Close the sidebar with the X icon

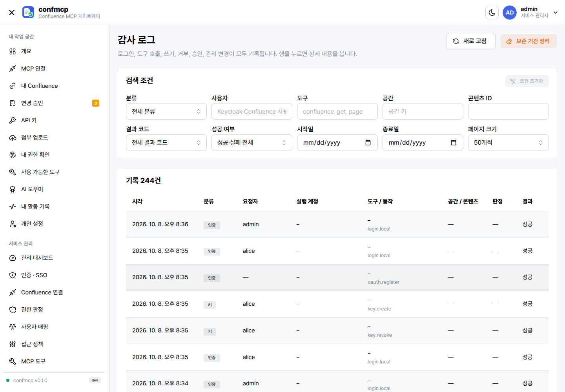[12, 13]
